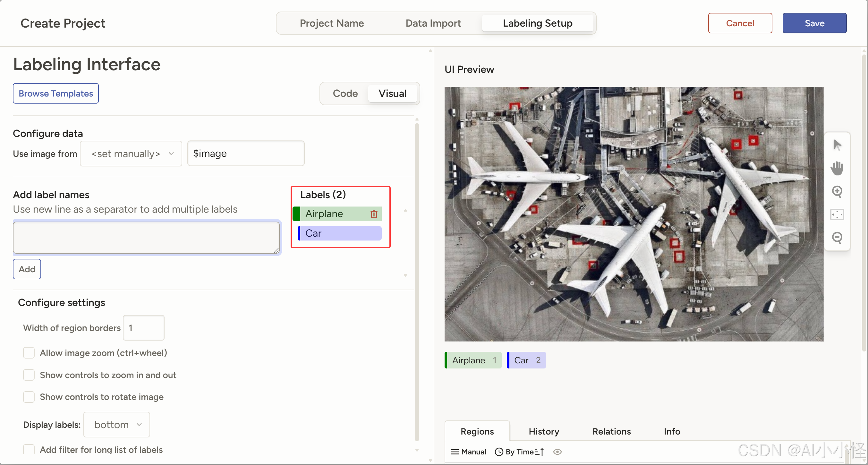The height and width of the screenshot is (465, 868).
Task: Delete the Airplane label with trash icon
Action: click(374, 214)
